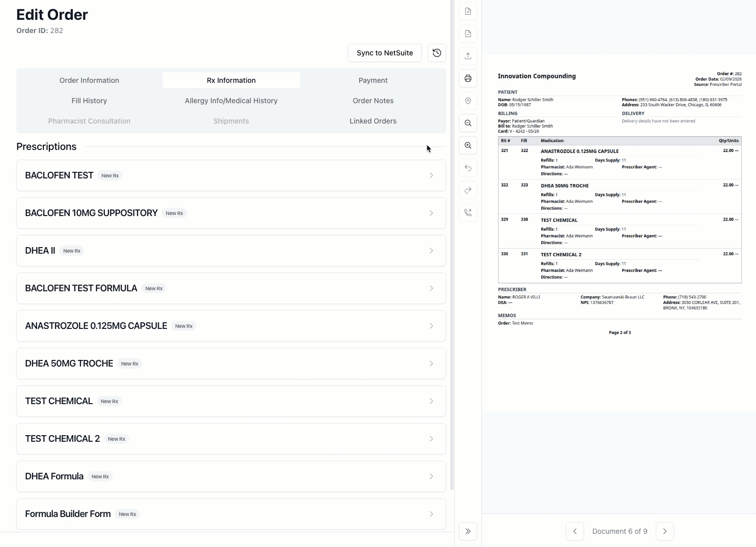Go to the next document
This screenshot has width=756, height=547.
tap(664, 531)
